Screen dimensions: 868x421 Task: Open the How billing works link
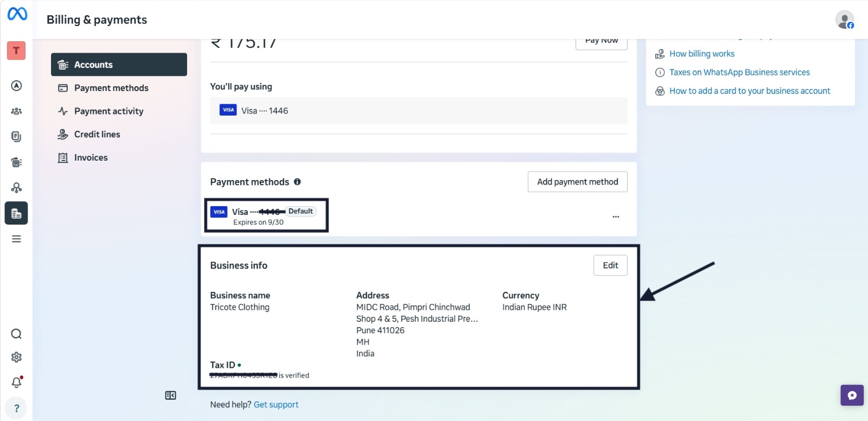pos(701,54)
